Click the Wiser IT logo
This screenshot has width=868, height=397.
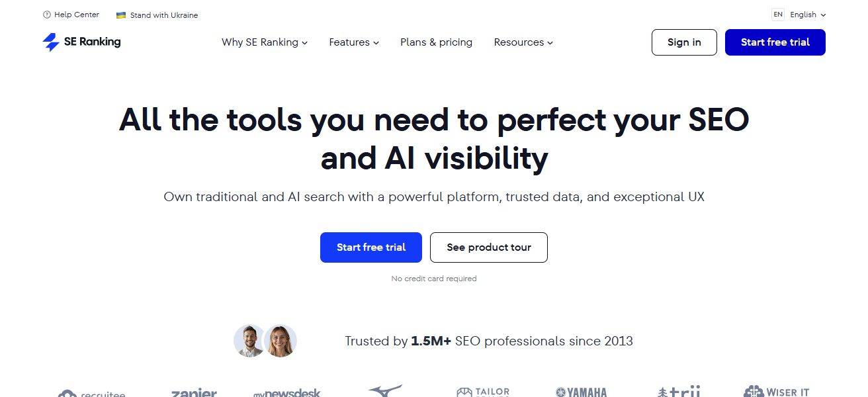coord(776,392)
